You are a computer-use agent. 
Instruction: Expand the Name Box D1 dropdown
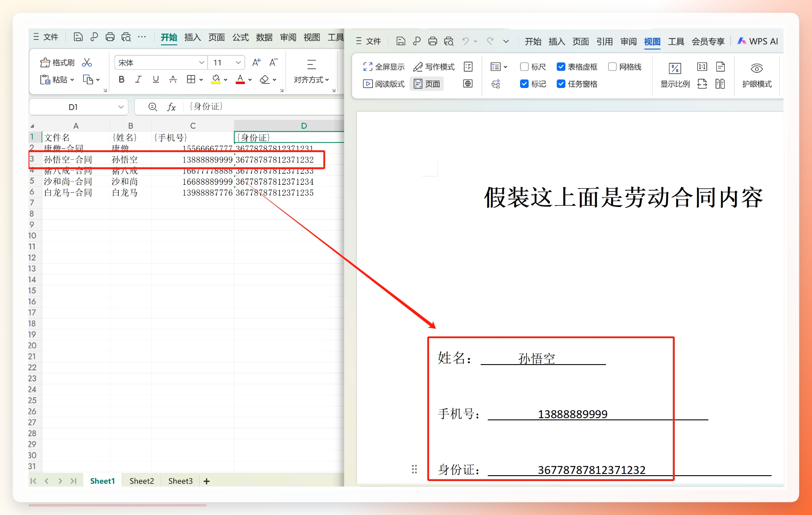121,107
